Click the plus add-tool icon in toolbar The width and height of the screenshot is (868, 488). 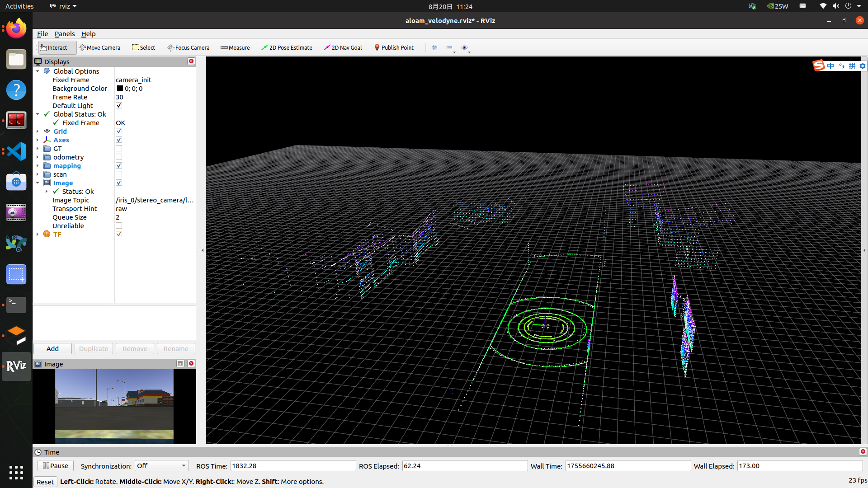click(x=434, y=47)
